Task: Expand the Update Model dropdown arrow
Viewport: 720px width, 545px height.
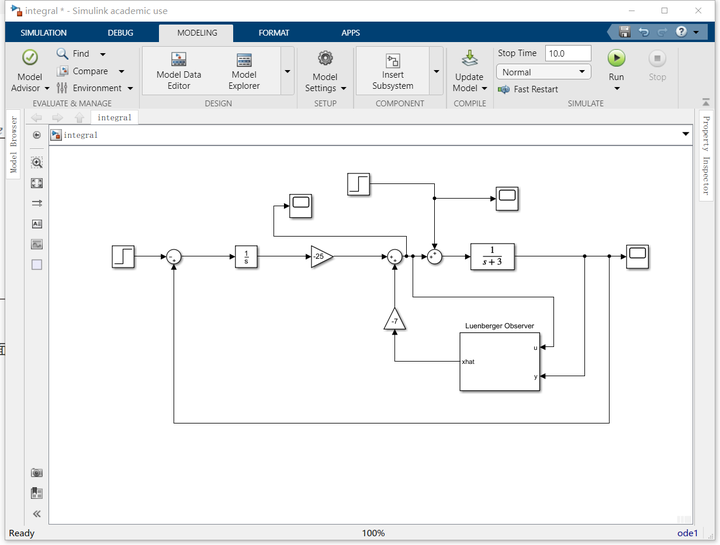Action: pos(484,88)
